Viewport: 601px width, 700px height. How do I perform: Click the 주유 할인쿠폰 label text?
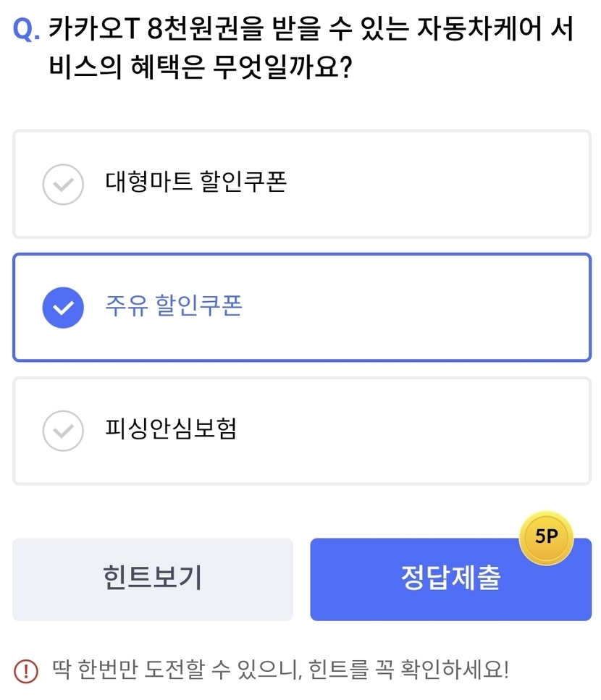click(x=174, y=305)
